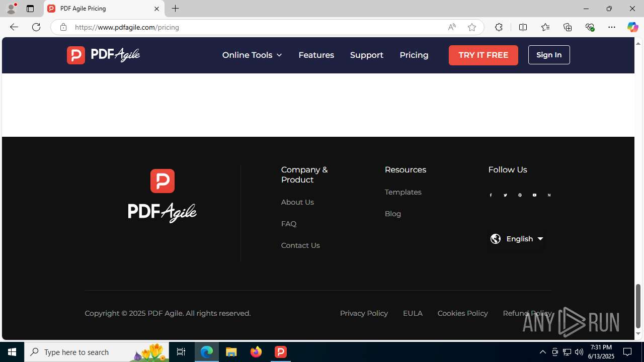The width and height of the screenshot is (644, 362).
Task: Go to Support page
Action: (x=367, y=55)
